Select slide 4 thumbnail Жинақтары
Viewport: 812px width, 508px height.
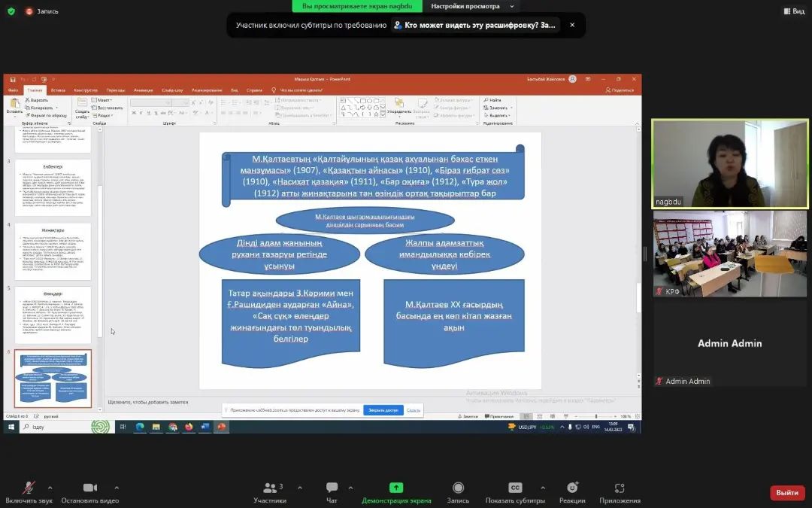[53, 252]
